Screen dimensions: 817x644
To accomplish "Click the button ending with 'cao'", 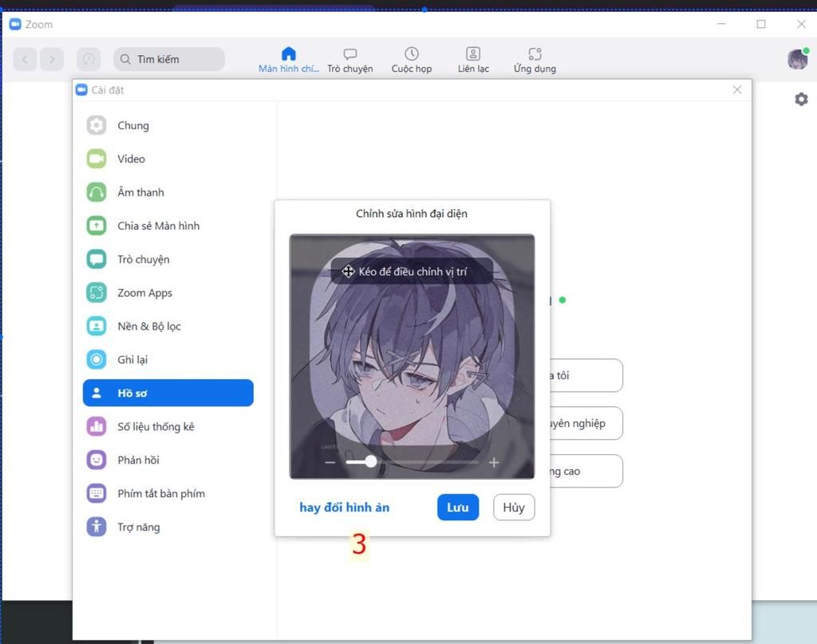I will coord(586,471).
